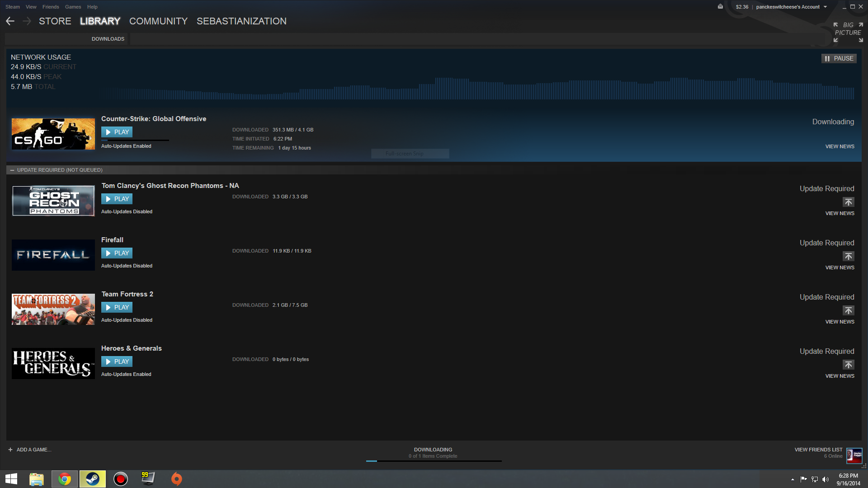868x488 pixels.
Task: Switch to the red record app on taskbar
Action: click(121, 479)
